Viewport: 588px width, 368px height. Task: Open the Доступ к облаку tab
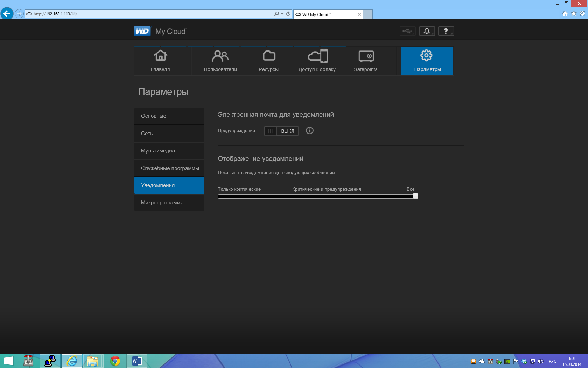click(x=317, y=61)
